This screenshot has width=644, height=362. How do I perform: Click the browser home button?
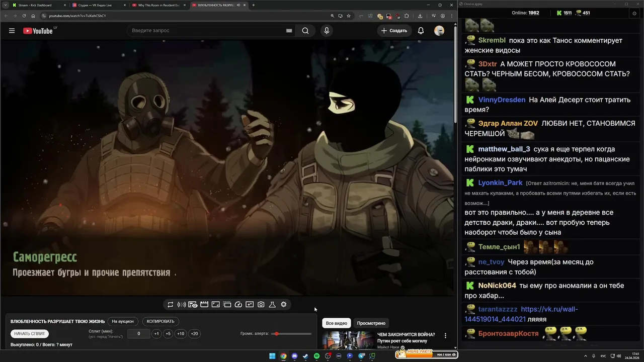click(33, 16)
